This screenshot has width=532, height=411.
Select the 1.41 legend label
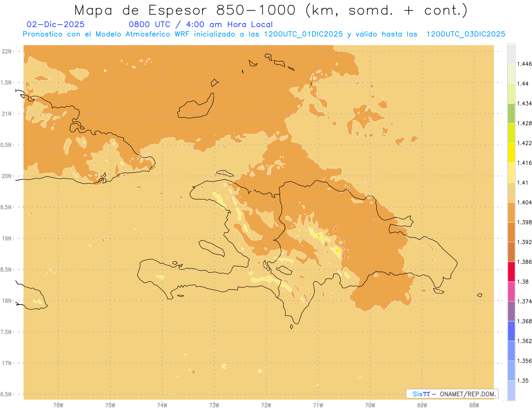click(523, 182)
